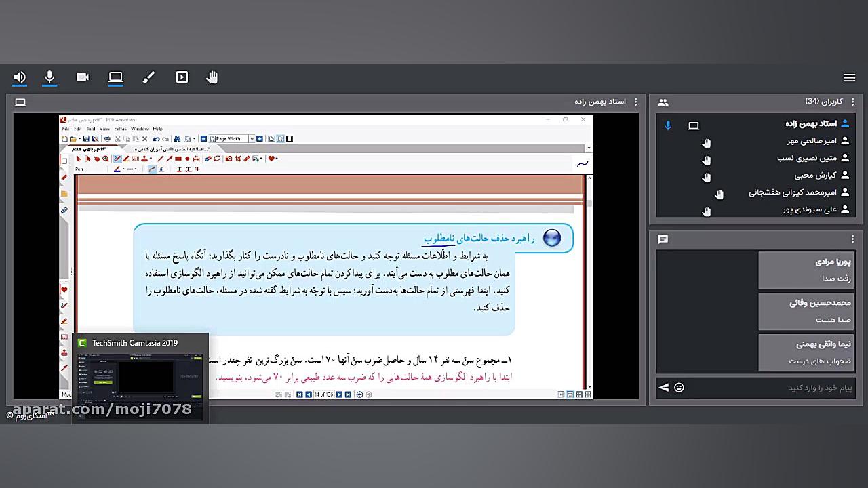
Task: Start the webcam with the camera icon
Action: [83, 77]
